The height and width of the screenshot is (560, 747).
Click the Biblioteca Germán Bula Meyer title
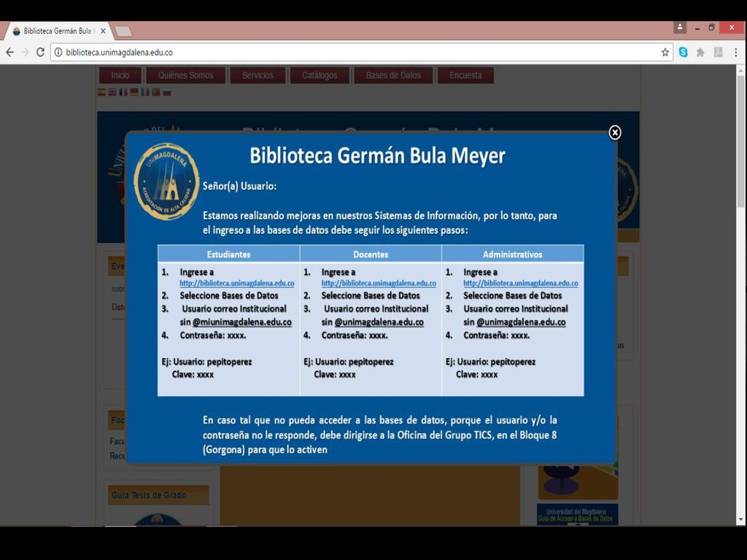pyautogui.click(x=377, y=156)
